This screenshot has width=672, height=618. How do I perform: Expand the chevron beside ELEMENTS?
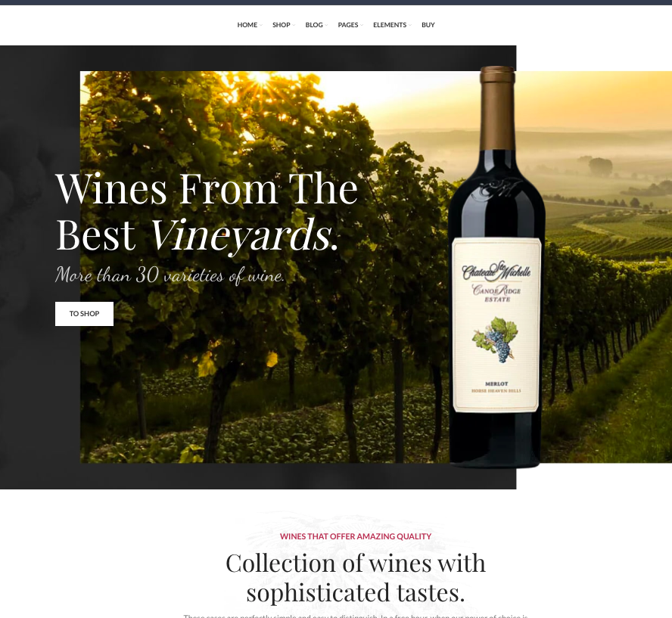[x=410, y=25]
